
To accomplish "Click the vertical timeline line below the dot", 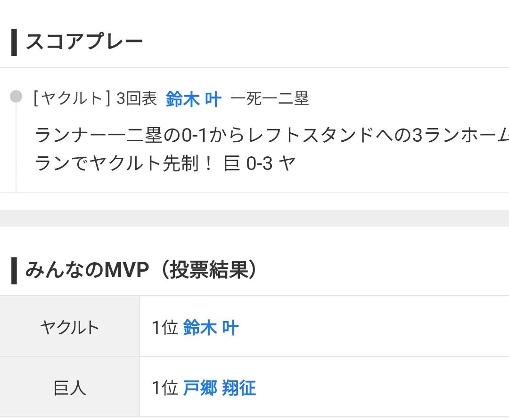I will click(16, 147).
